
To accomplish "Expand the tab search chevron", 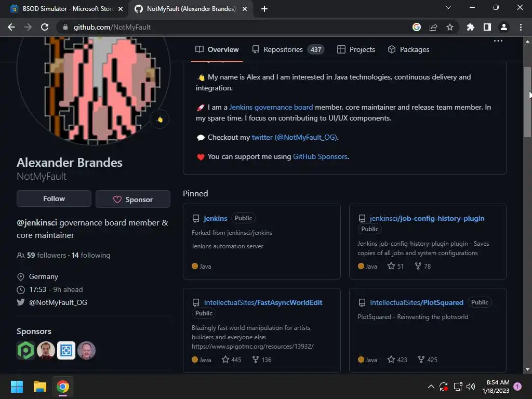I will [448, 7].
